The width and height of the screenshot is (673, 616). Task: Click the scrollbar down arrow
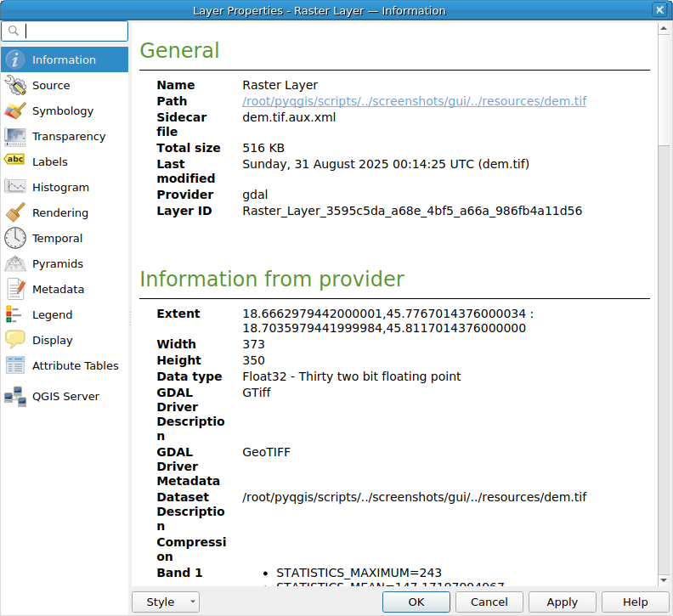[x=664, y=580]
